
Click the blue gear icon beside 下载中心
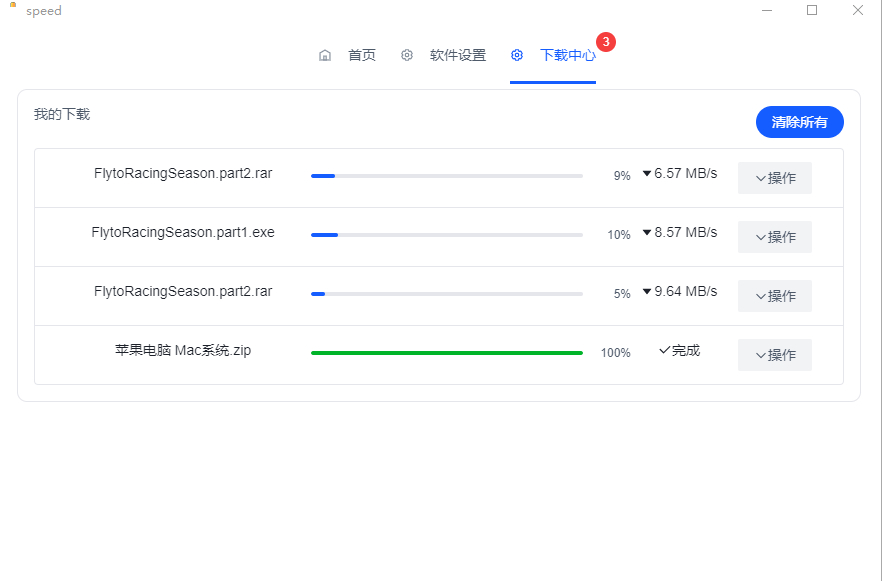[517, 55]
